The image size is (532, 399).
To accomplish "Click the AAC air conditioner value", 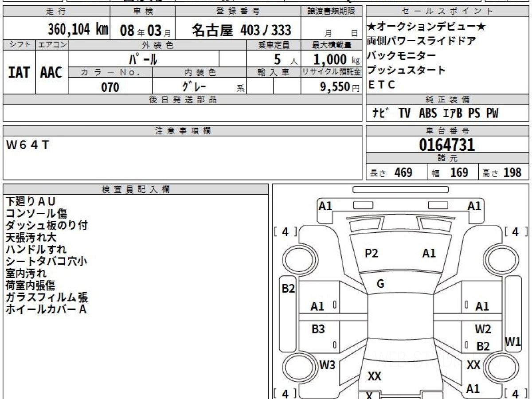I will pos(51,72).
